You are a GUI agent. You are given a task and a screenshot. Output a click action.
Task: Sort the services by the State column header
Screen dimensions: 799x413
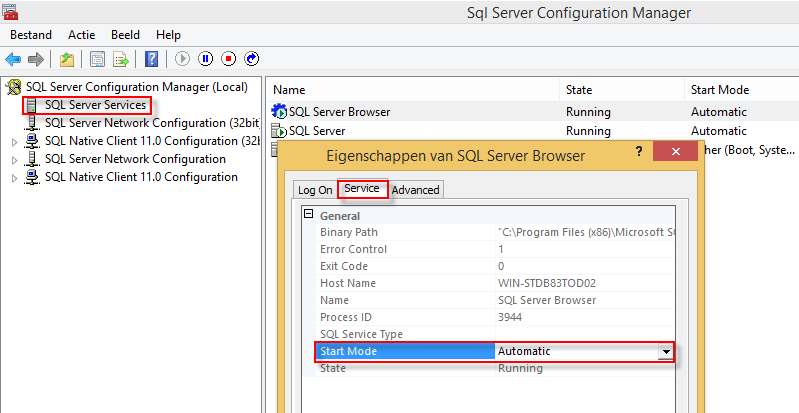point(622,90)
